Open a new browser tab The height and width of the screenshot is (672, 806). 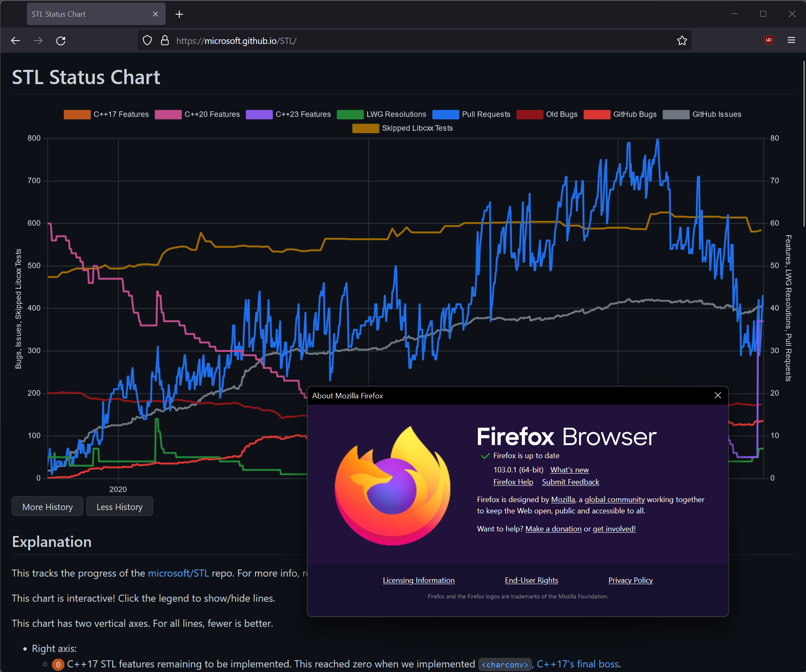pos(179,14)
